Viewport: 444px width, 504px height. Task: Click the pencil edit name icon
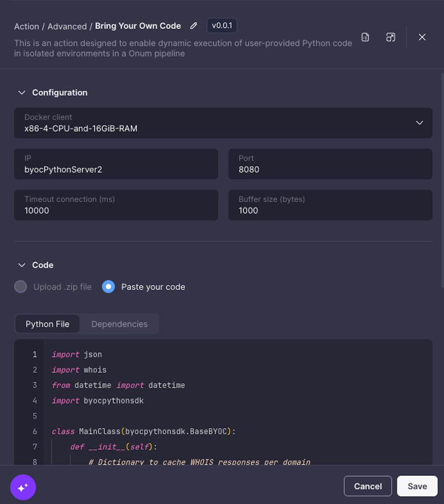point(193,26)
